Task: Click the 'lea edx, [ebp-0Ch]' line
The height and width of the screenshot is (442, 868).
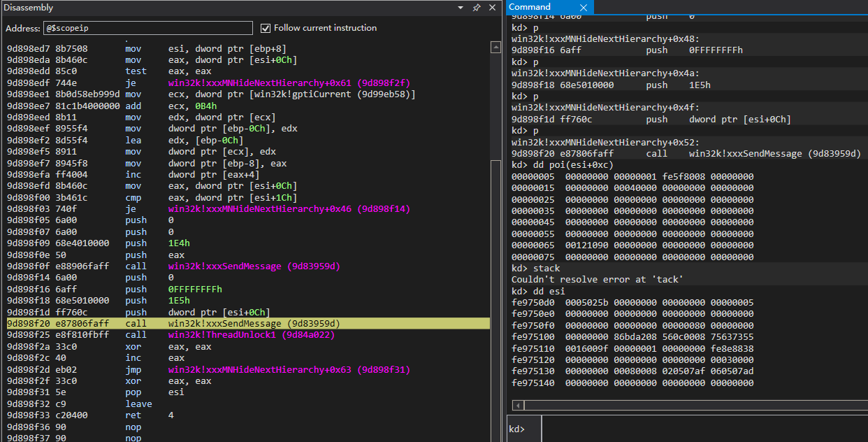Action: pos(248,140)
